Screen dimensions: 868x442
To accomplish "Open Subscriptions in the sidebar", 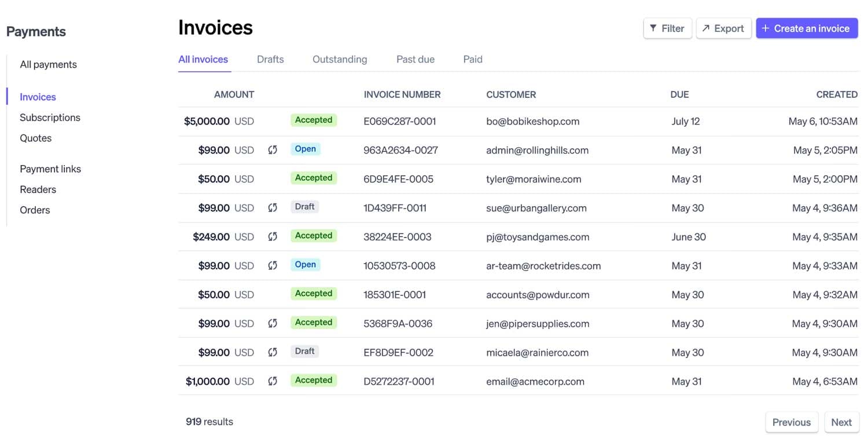I will click(50, 118).
